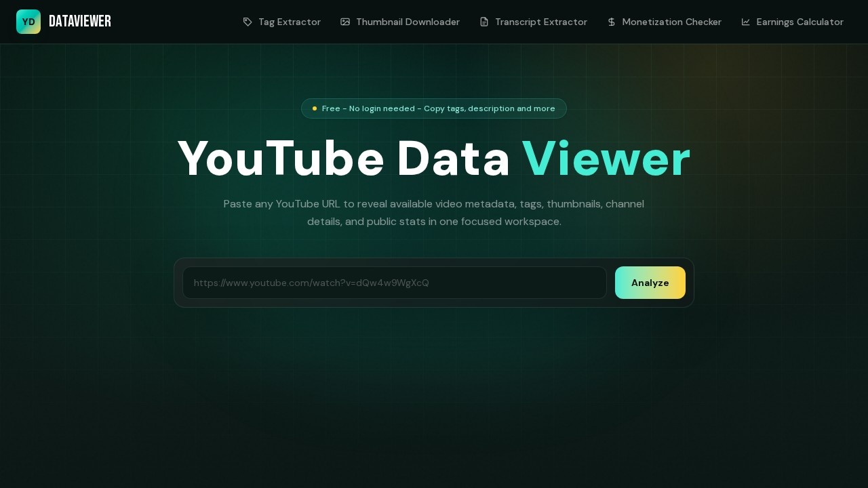Click the Analyze button
Viewport: 868px width, 488px height.
tap(650, 283)
